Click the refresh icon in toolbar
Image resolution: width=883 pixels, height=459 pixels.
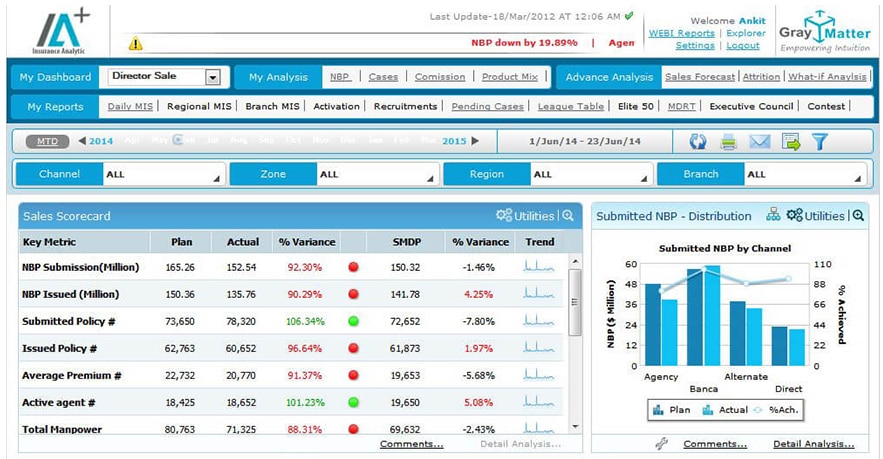pyautogui.click(x=698, y=141)
